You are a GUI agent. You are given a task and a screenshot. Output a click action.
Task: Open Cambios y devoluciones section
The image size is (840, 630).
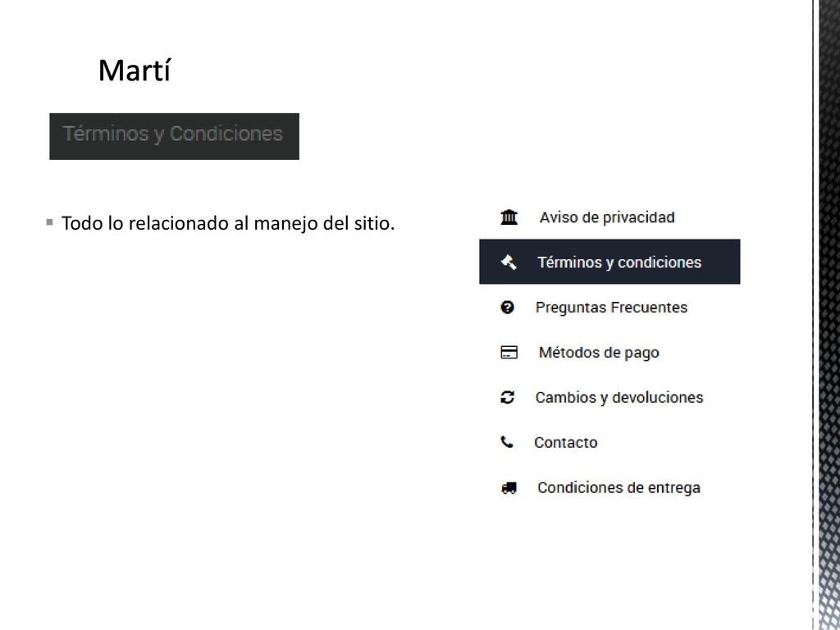(619, 398)
